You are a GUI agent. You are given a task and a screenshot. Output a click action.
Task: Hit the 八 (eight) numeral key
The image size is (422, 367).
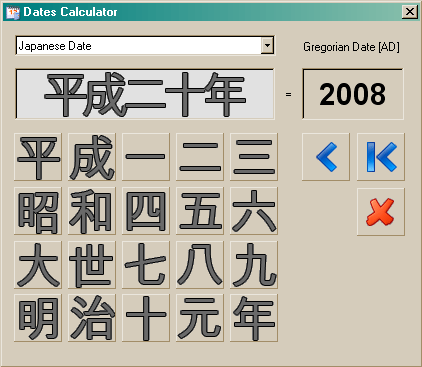tap(200, 265)
